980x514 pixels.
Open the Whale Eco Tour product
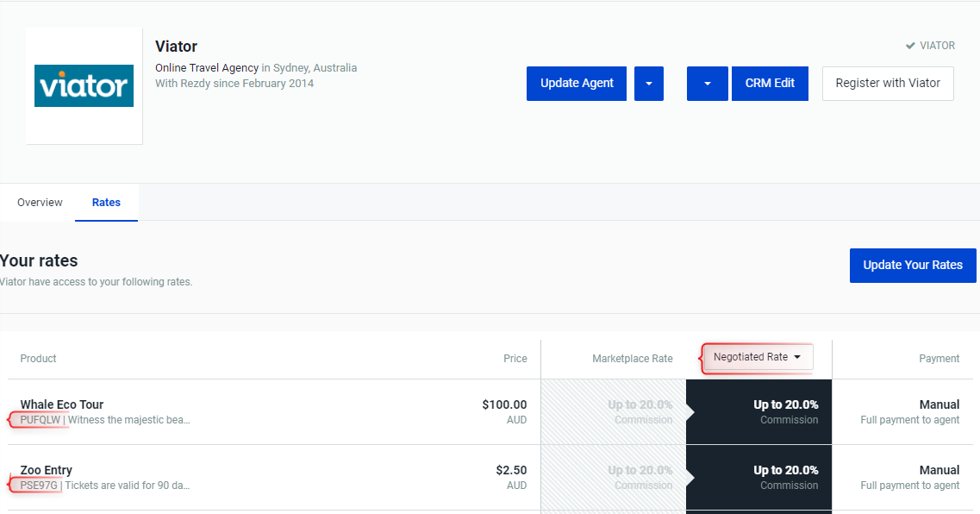62,404
